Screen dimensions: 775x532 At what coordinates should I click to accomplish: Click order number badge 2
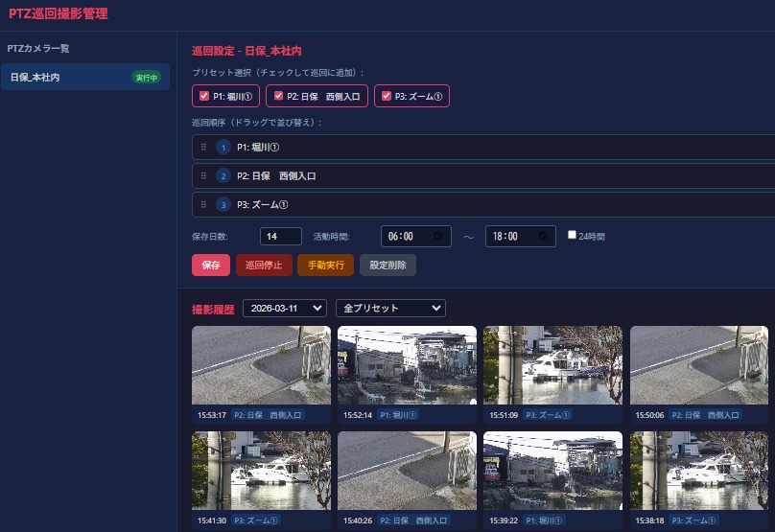(223, 175)
